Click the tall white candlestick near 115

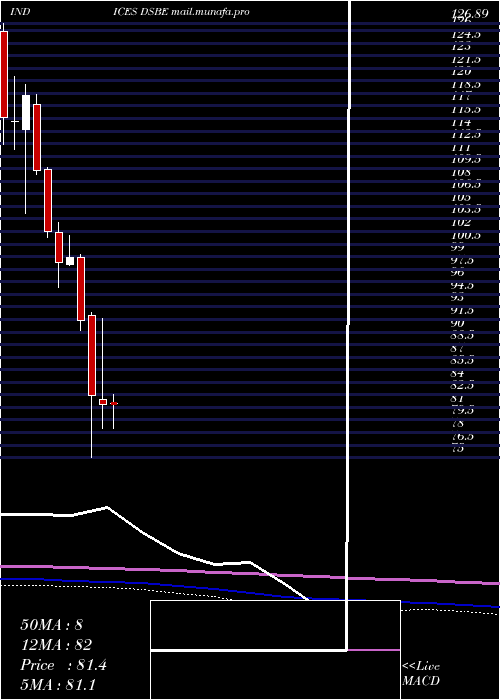pos(26,112)
